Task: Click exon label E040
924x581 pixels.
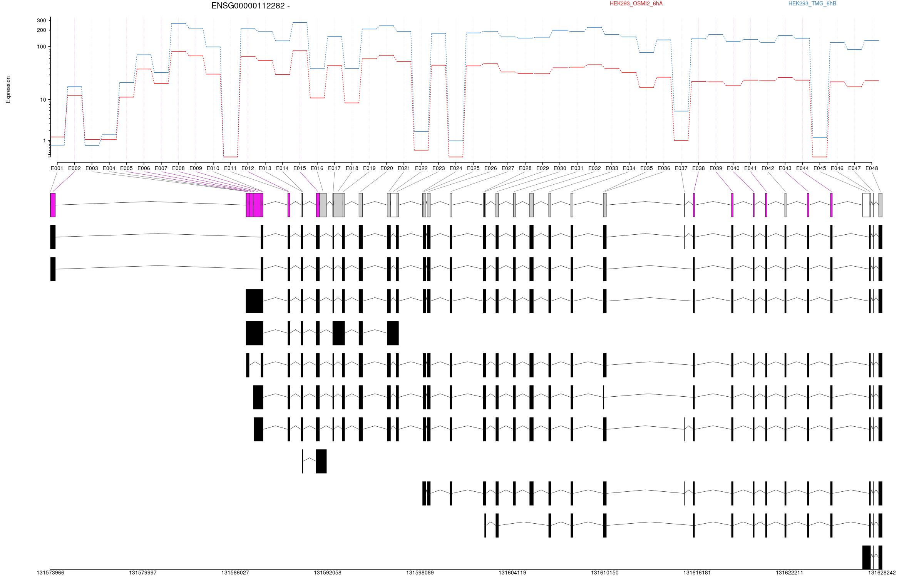Action: click(733, 168)
